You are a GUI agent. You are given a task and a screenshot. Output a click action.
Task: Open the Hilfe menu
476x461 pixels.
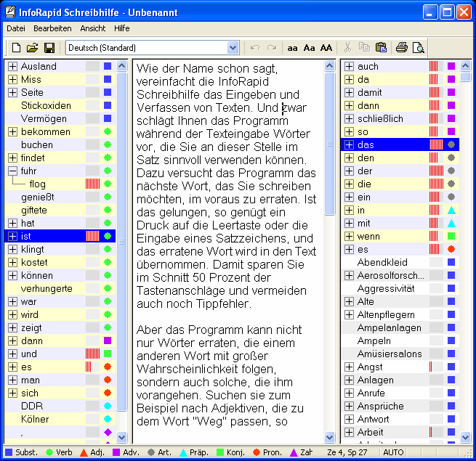coord(122,28)
